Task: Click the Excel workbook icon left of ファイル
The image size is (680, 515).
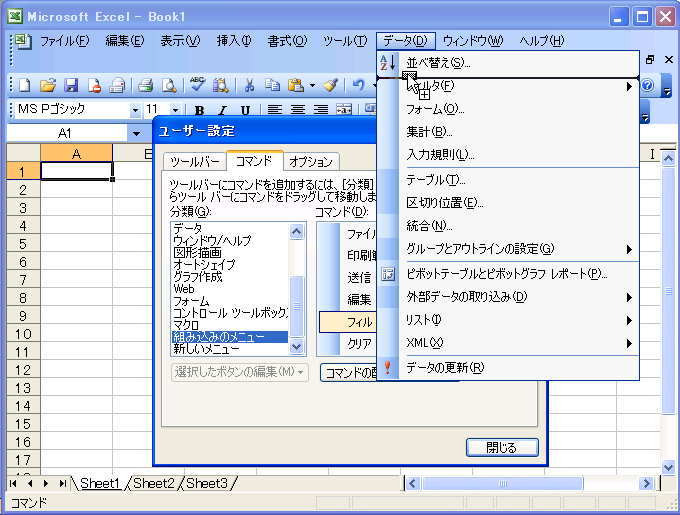Action: click(x=23, y=41)
